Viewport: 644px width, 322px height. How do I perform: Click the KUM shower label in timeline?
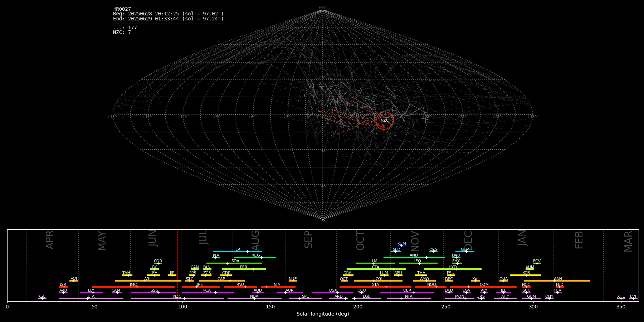pos(402,244)
